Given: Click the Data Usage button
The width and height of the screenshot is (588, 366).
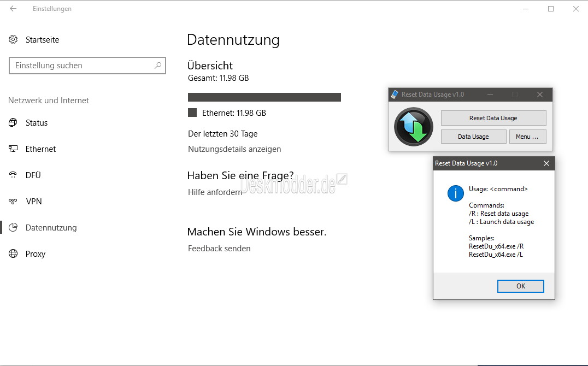Looking at the screenshot, I should 473,137.
